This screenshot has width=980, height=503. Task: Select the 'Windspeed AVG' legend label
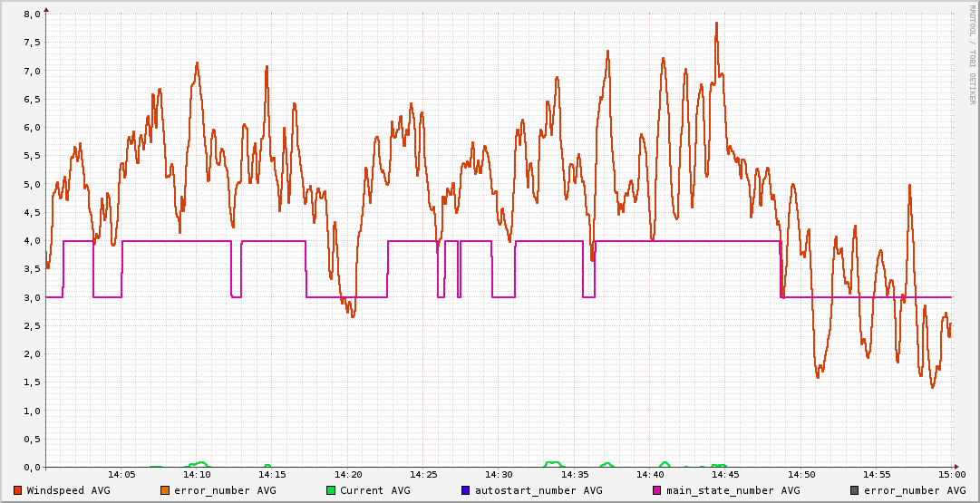click(68, 490)
